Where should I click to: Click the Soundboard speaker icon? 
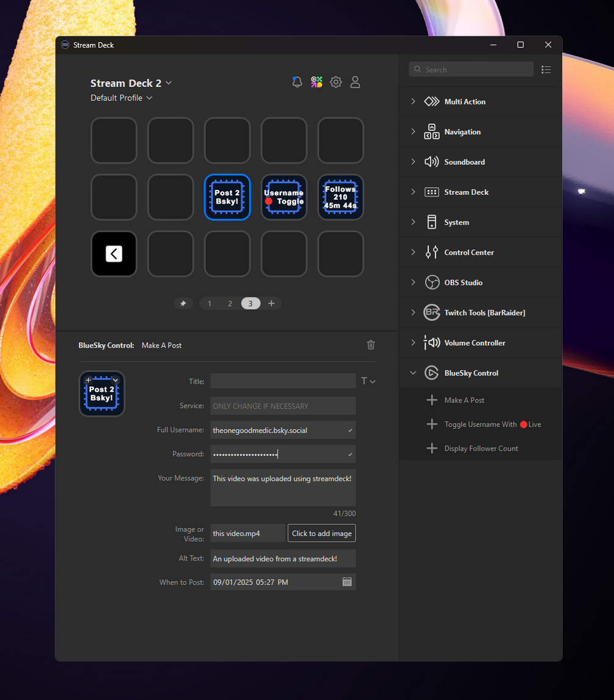point(432,162)
